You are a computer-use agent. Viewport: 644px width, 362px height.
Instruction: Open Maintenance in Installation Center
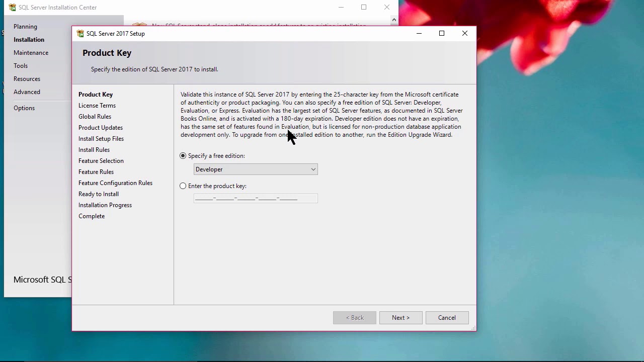(31, 53)
